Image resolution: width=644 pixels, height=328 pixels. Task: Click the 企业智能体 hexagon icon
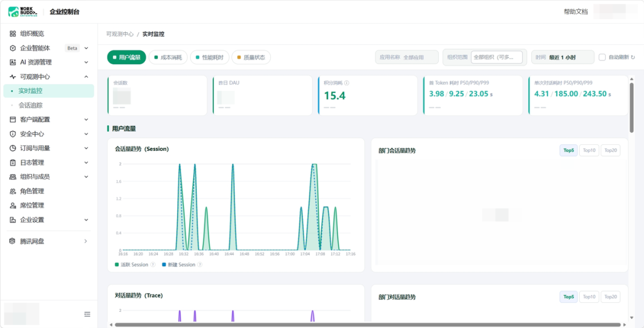[x=13, y=48]
